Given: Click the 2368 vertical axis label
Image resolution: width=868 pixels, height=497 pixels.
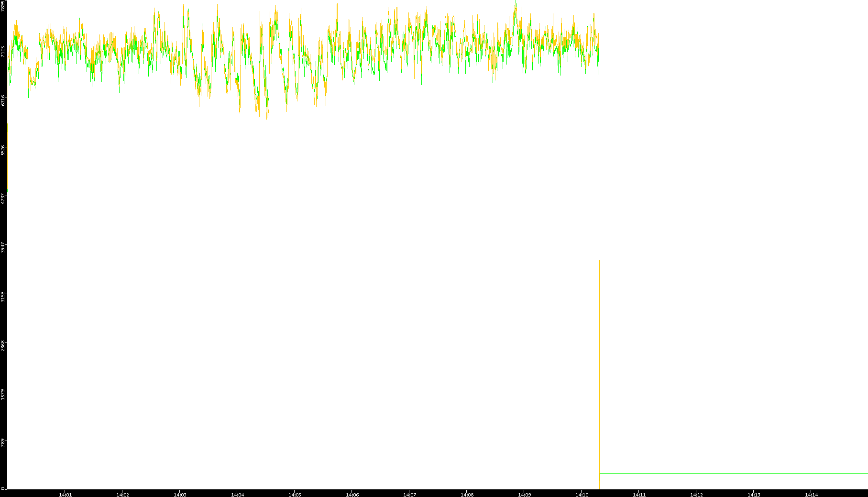Looking at the screenshot, I should [3, 345].
